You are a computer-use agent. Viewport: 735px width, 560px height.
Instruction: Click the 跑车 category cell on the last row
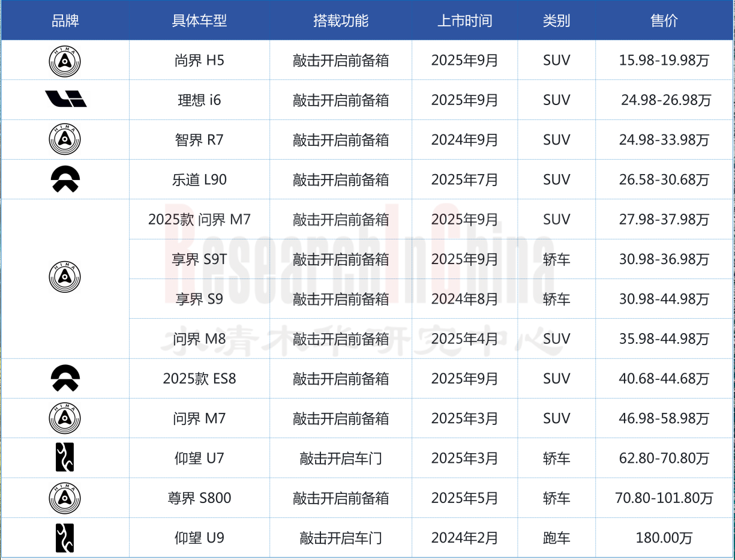tap(556, 538)
